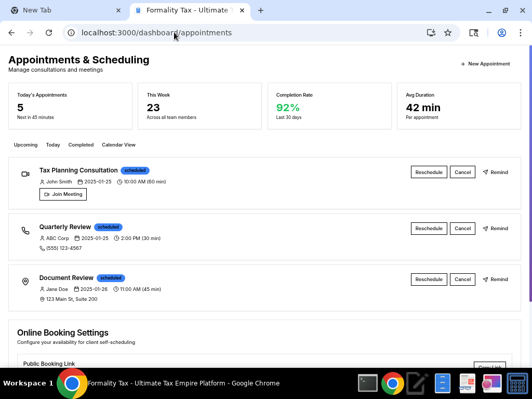
Task: Open the terminal from the taskbar
Action: [x=368, y=383]
